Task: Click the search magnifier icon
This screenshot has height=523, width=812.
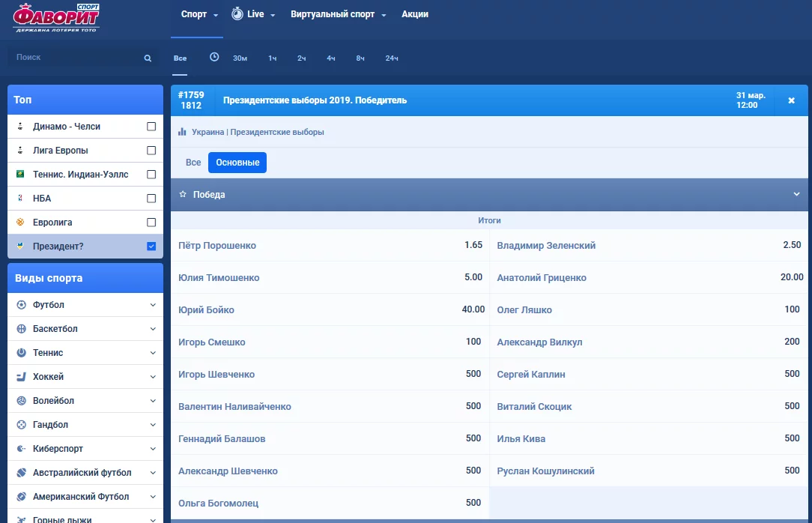Action: (148, 58)
